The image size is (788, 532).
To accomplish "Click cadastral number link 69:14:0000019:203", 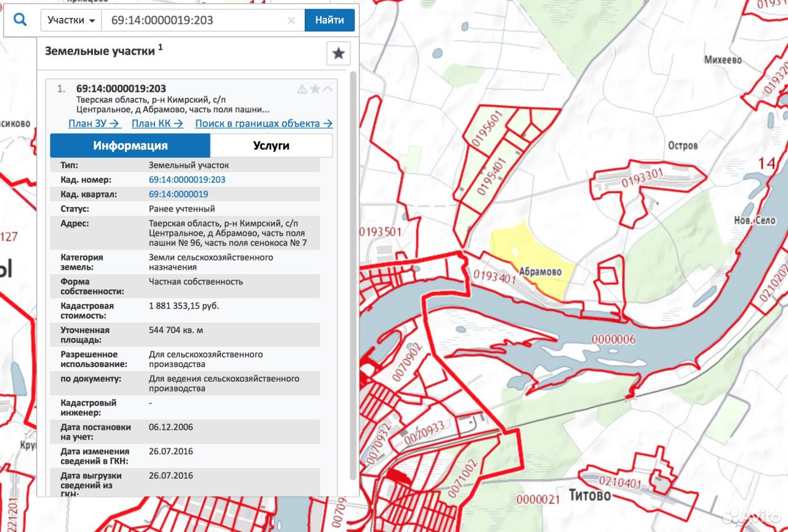I will pyautogui.click(x=187, y=180).
